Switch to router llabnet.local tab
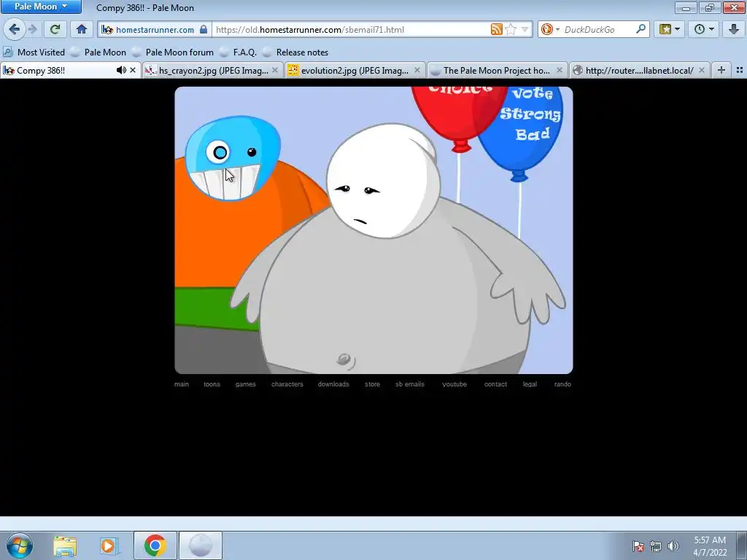The width and height of the screenshot is (747, 560). [639, 71]
